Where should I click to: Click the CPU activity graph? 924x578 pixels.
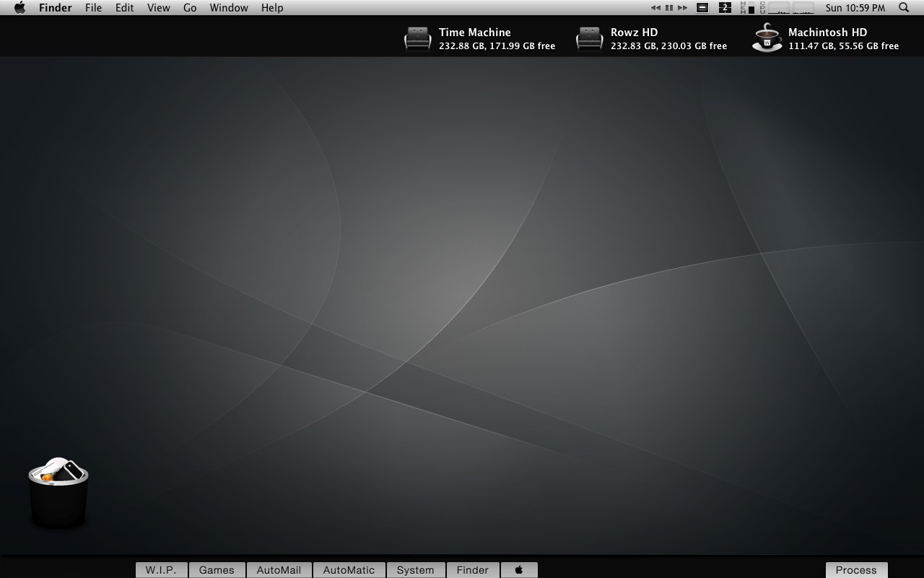[788, 8]
